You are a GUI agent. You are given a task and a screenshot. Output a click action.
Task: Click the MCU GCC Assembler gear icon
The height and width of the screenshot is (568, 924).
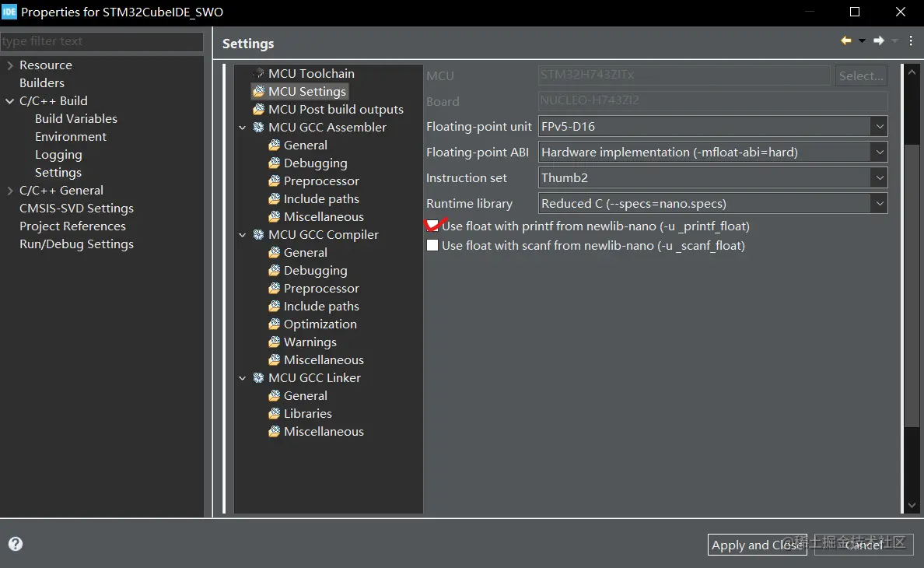258,128
